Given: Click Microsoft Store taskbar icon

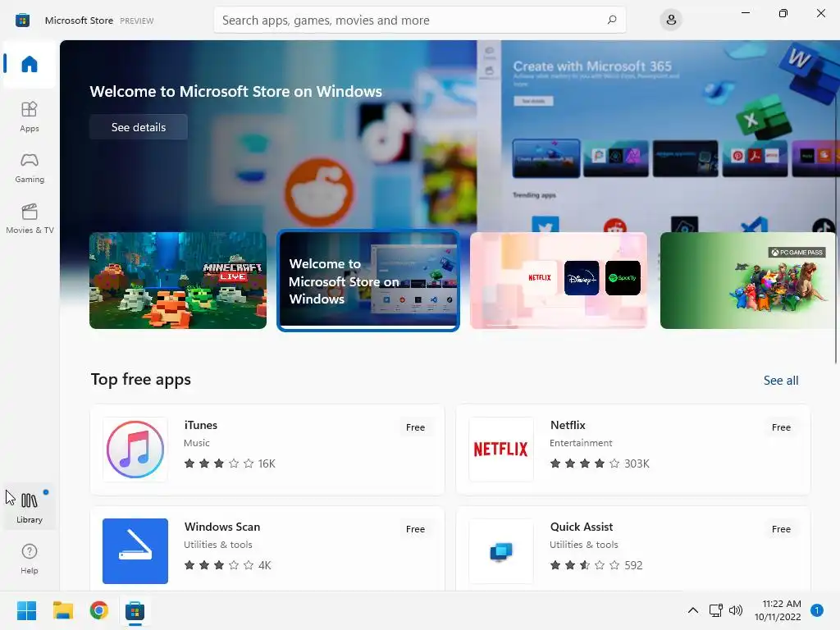Looking at the screenshot, I should 135,610.
